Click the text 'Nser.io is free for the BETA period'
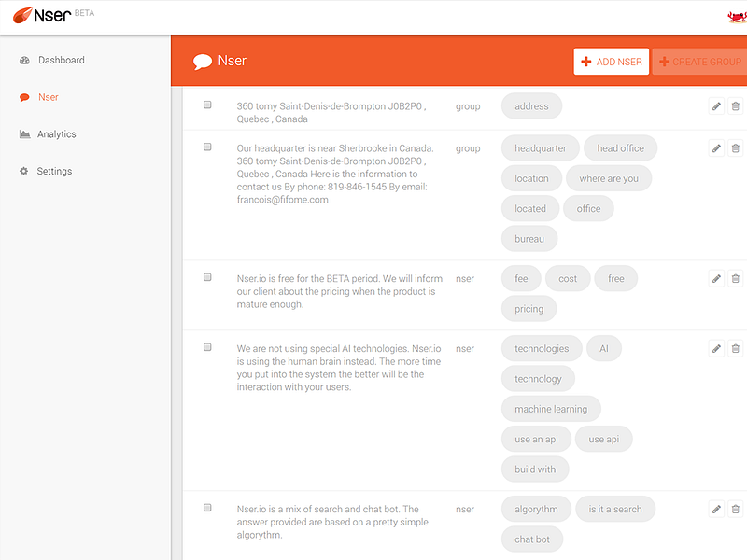747x560 pixels. tap(308, 278)
